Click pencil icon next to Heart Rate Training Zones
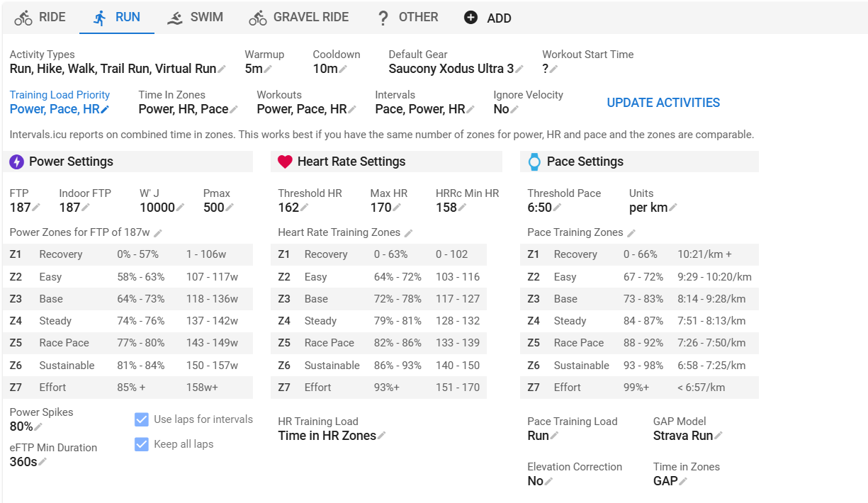This screenshot has height=503, width=868. pyautogui.click(x=408, y=233)
